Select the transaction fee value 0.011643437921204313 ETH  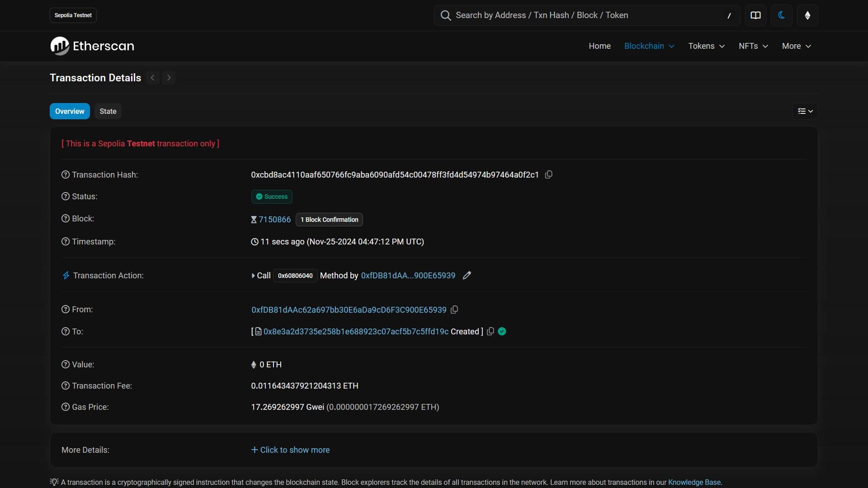(x=305, y=385)
